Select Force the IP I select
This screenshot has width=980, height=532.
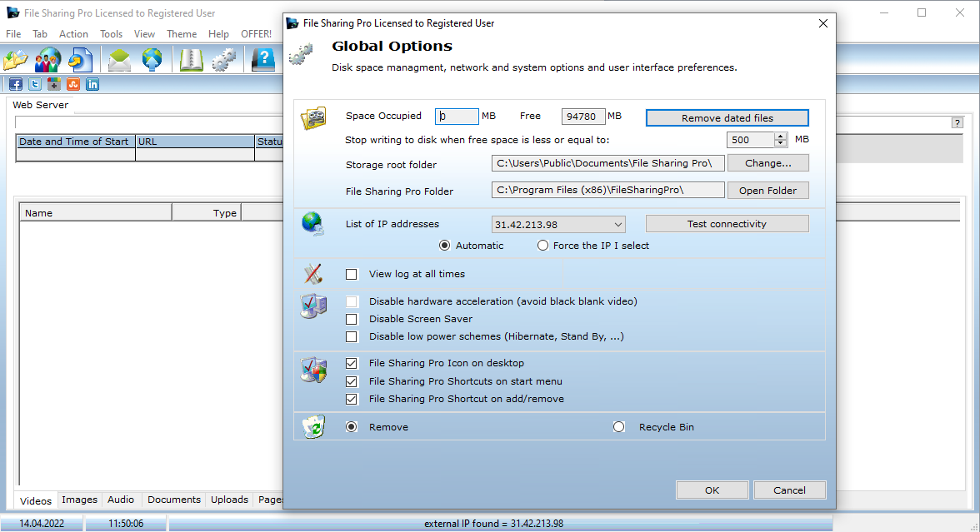pos(542,246)
